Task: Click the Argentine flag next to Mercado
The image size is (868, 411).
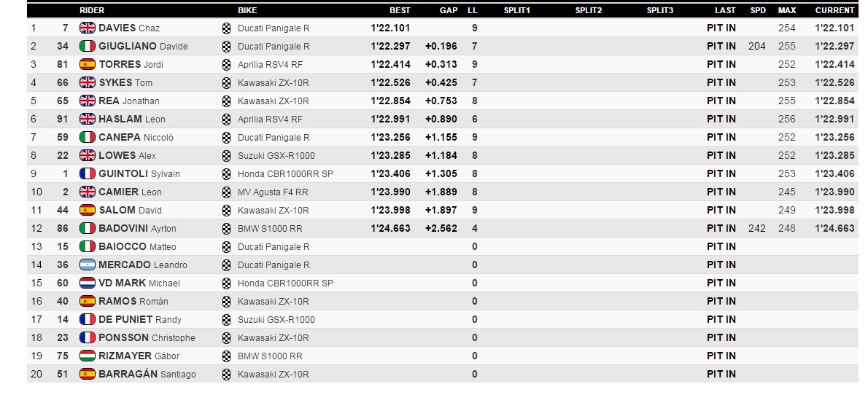Action: tap(88, 265)
